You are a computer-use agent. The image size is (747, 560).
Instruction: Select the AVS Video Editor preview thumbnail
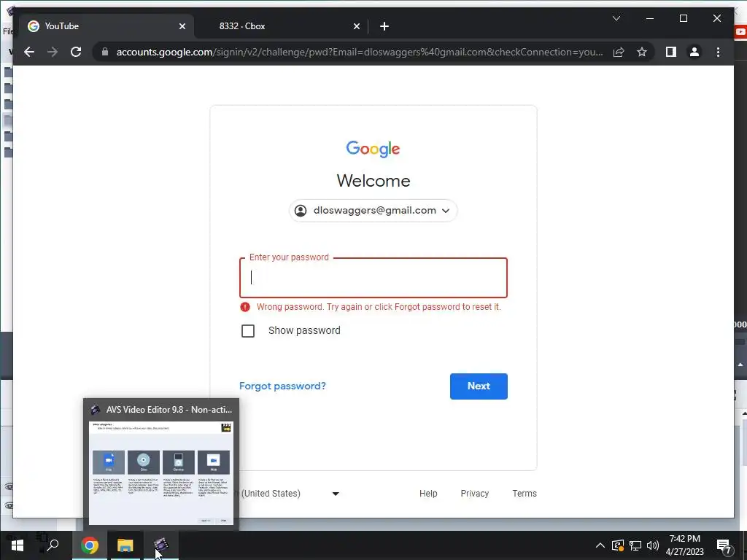click(161, 472)
